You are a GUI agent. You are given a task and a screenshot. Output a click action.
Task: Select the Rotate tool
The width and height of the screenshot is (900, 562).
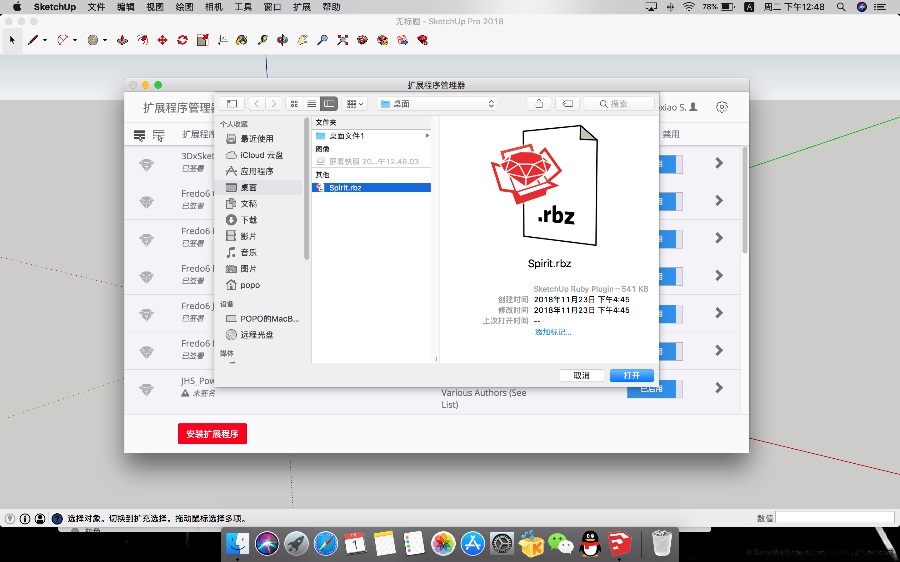(183, 40)
